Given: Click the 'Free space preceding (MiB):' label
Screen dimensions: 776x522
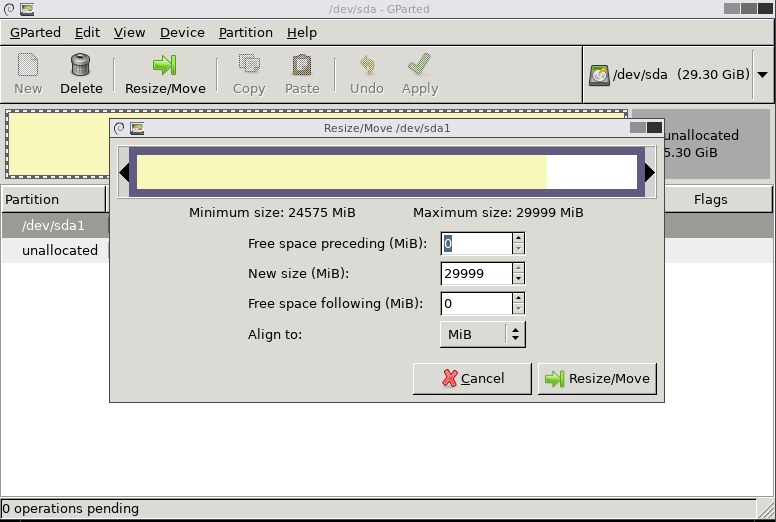Looking at the screenshot, I should pyautogui.click(x=337, y=243).
